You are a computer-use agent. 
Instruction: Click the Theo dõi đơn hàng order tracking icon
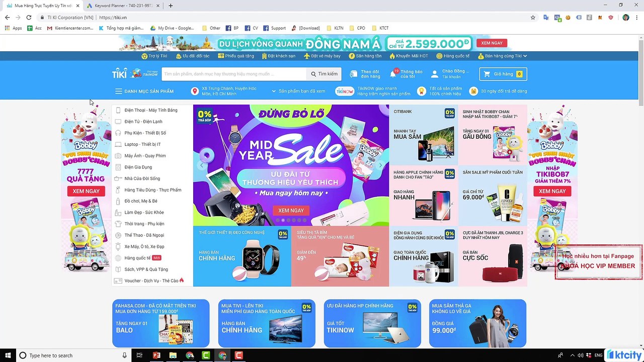pos(354,74)
